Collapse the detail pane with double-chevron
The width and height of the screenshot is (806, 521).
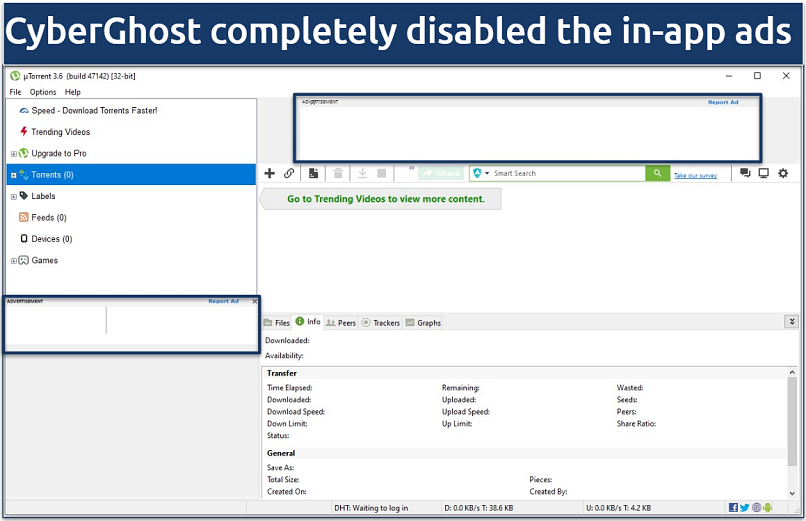coord(792,322)
